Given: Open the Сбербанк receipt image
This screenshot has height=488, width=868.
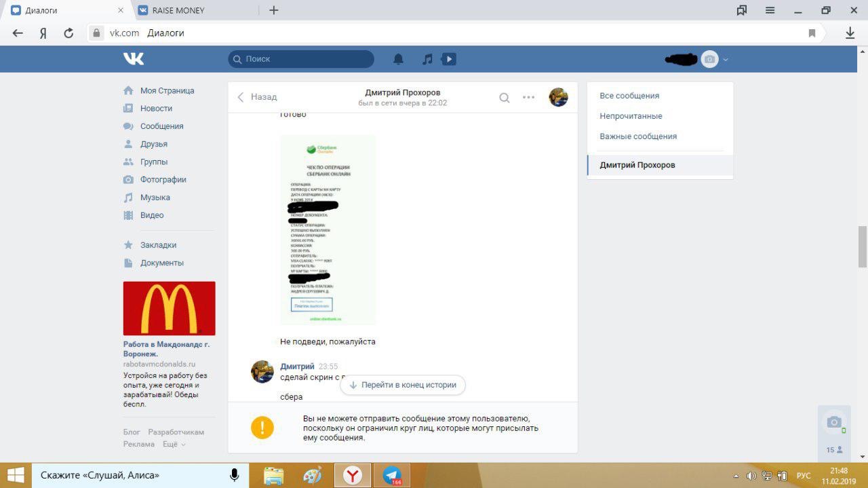Looking at the screenshot, I should click(328, 229).
